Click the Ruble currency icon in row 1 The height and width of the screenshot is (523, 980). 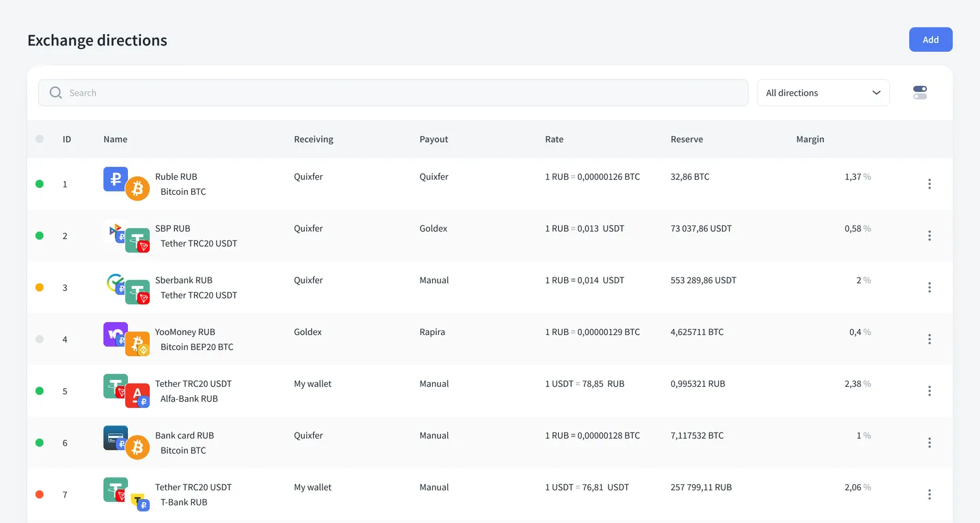[x=115, y=179]
